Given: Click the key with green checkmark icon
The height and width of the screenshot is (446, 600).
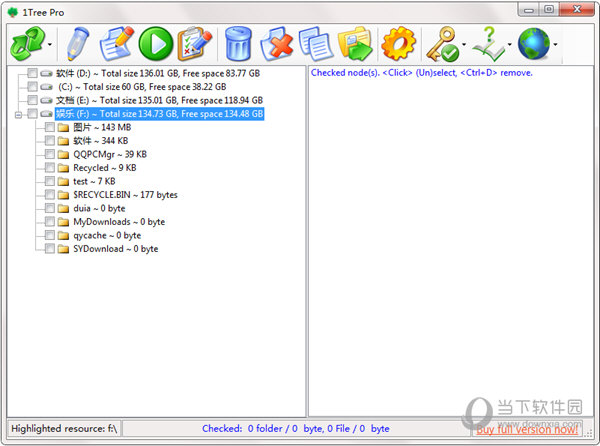Looking at the screenshot, I should (x=443, y=44).
